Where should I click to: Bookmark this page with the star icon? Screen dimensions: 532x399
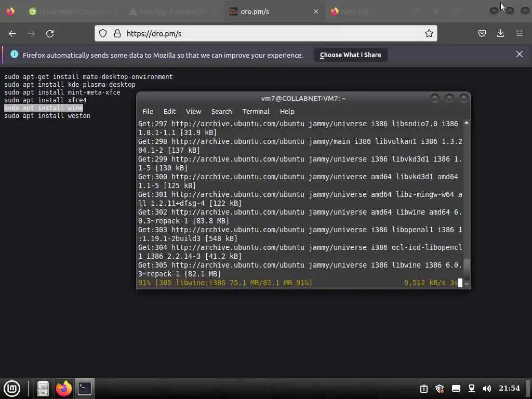[x=429, y=33]
